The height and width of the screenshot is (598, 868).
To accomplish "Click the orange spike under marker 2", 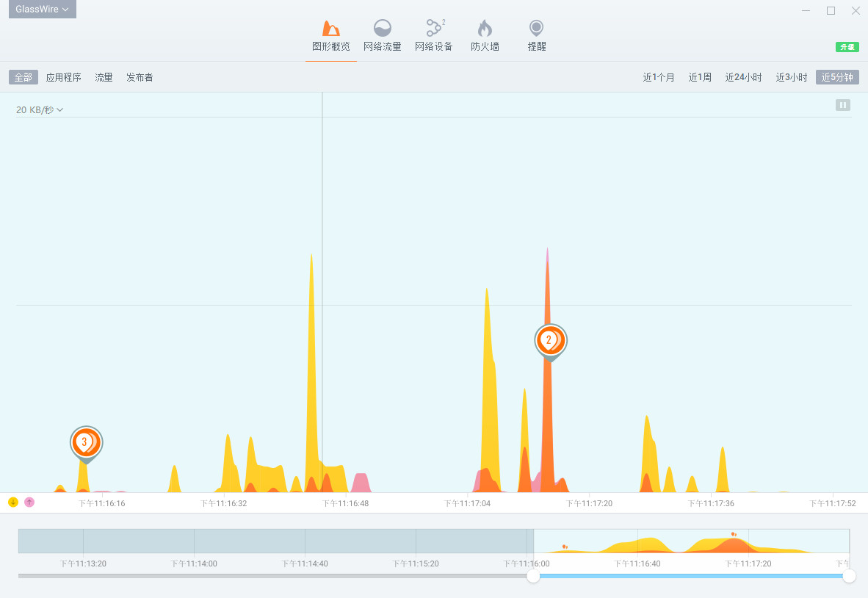I will click(x=548, y=426).
